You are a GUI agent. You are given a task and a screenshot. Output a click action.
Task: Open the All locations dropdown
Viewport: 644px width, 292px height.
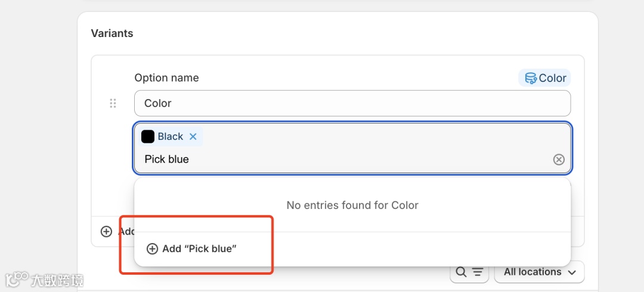[539, 272]
